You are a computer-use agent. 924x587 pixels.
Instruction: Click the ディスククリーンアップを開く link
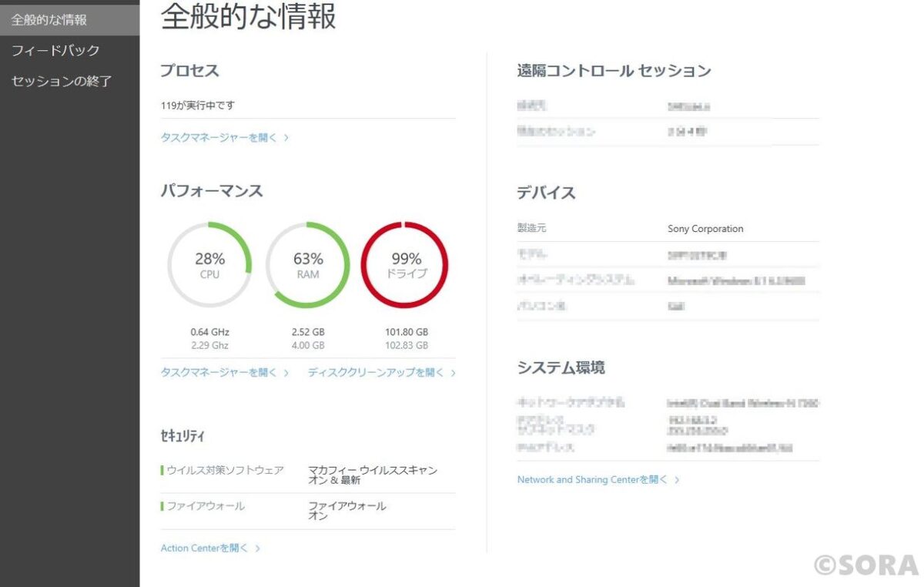[x=376, y=372]
